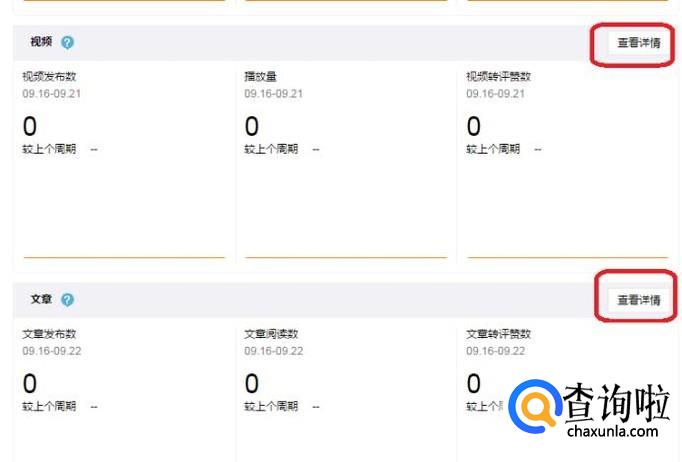The width and height of the screenshot is (682, 462).
Task: Click the 查询啦 magnifier logo icon
Action: 534,410
